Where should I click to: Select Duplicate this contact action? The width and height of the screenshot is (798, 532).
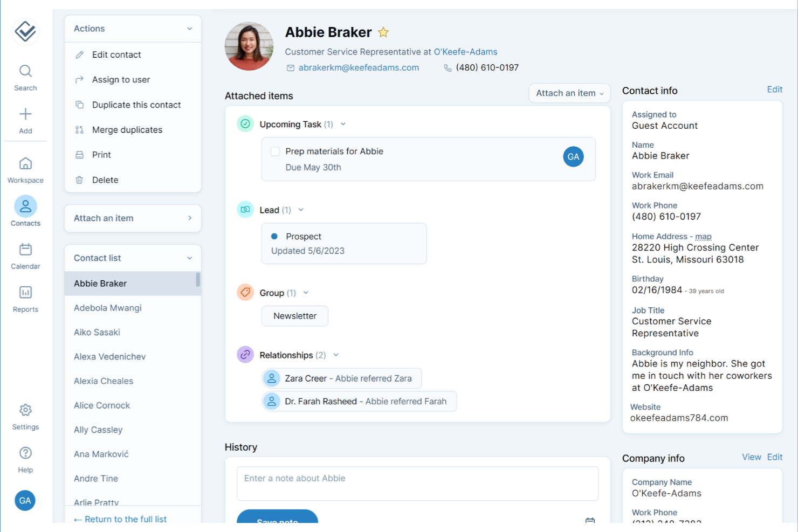(80, 105)
